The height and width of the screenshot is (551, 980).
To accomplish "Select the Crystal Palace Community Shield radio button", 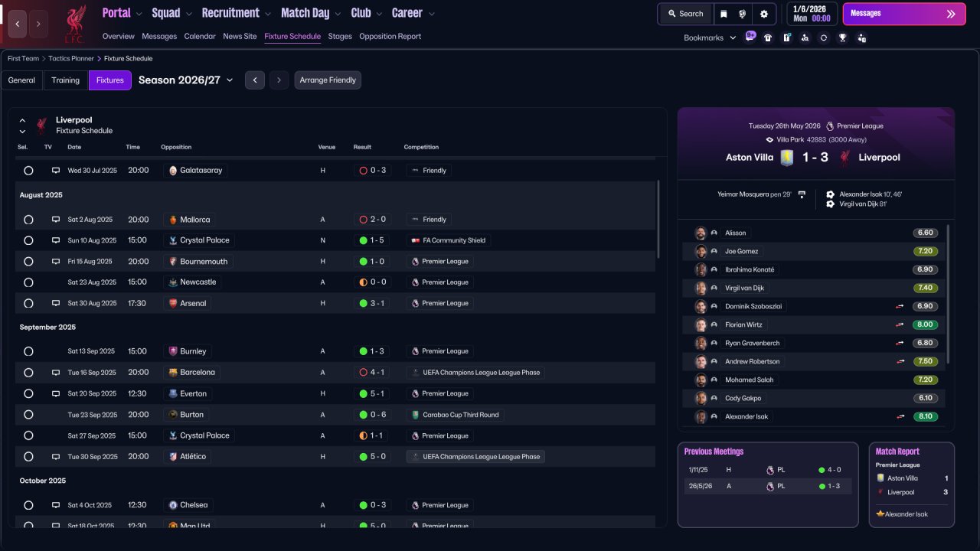I will [28, 240].
